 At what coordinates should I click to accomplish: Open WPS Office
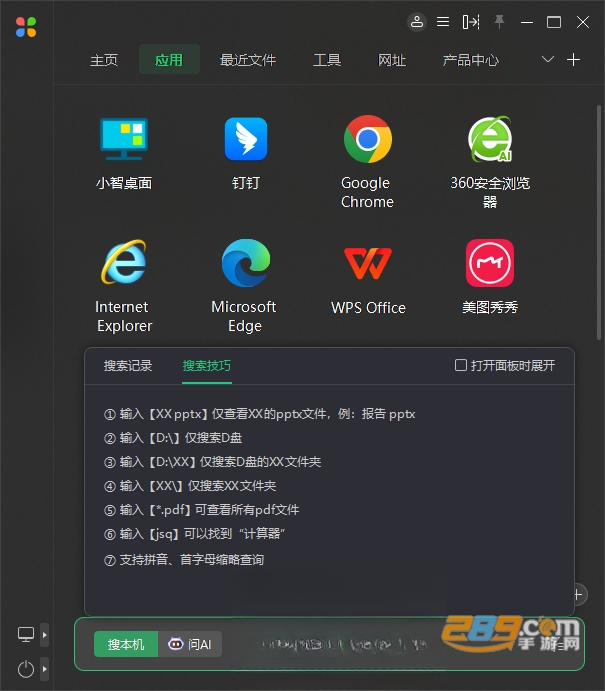[x=367, y=264]
